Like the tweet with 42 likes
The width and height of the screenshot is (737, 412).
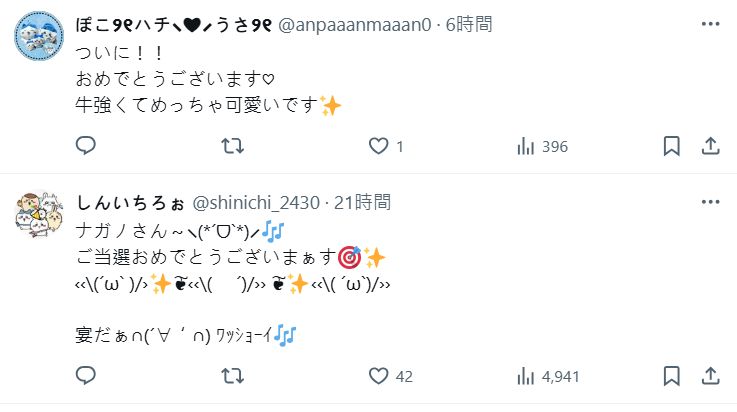(x=378, y=377)
